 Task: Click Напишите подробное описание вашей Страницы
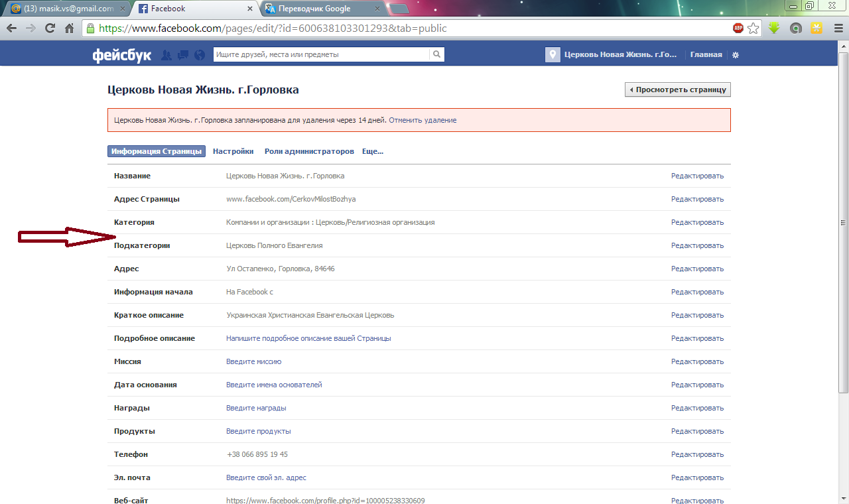click(x=308, y=338)
